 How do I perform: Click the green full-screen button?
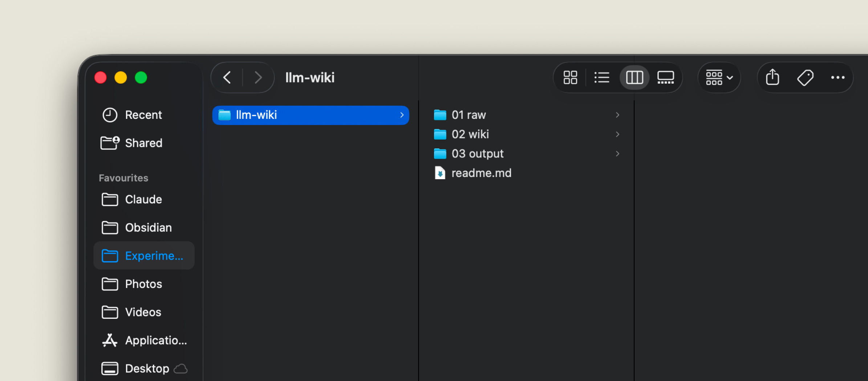141,77
